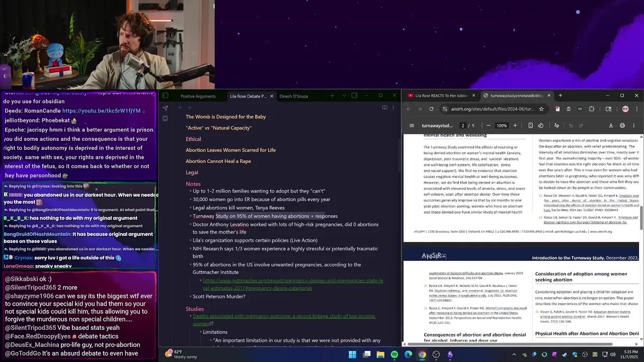Viewport: 644px width, 362px height.
Task: Open Windows Start menu
Action: click(353, 354)
